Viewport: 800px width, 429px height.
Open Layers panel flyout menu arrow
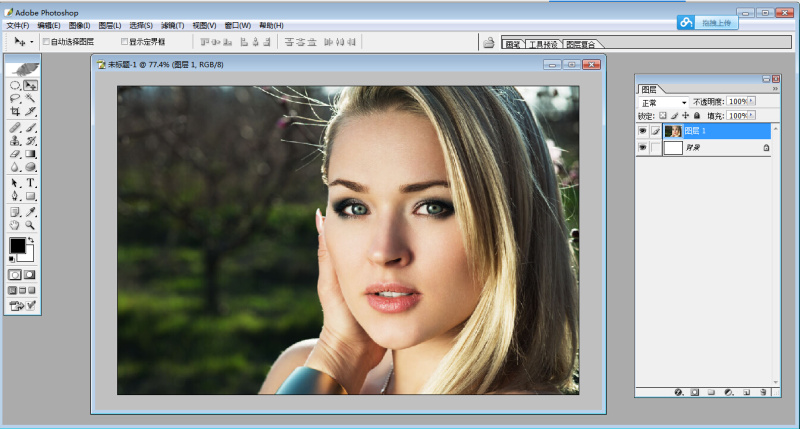pos(775,89)
